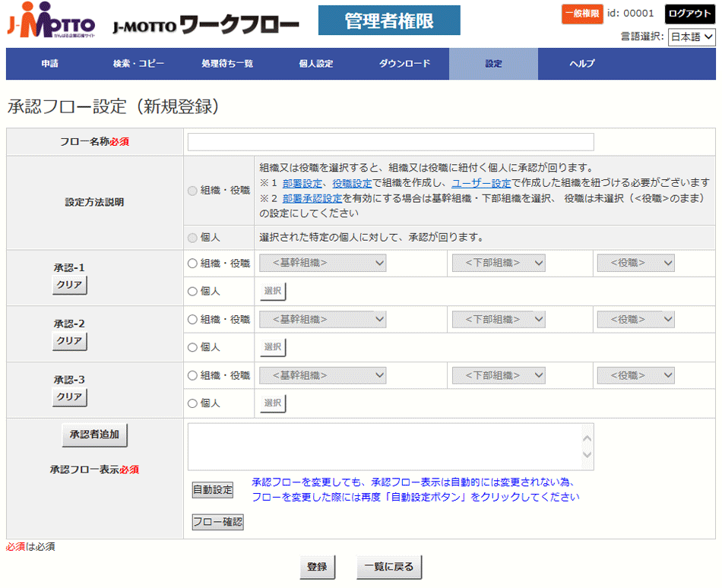Expand 役職 dropdown in 承認-3 row
This screenshot has width=722, height=588.
pyautogui.click(x=635, y=375)
